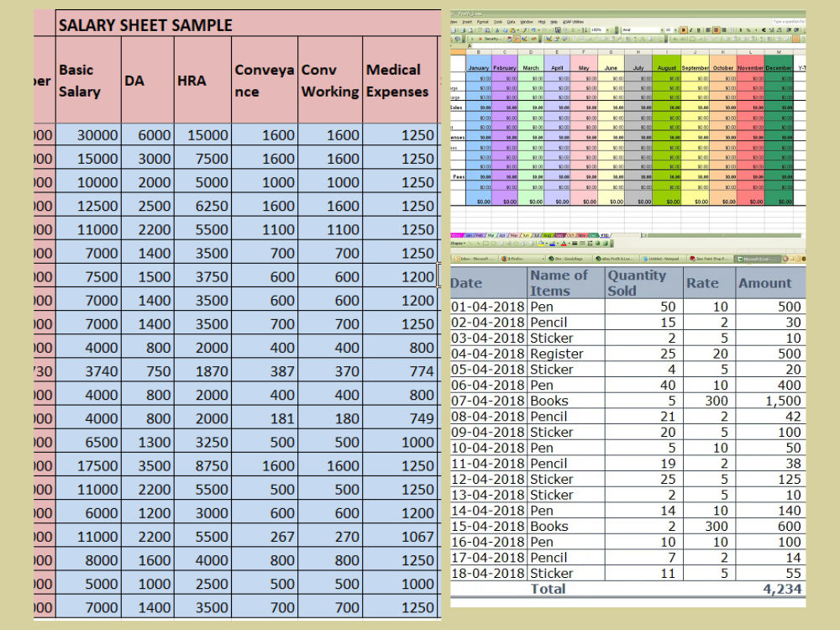840x630 pixels.
Task: Select the Total amount 4,234
Action: click(781, 589)
